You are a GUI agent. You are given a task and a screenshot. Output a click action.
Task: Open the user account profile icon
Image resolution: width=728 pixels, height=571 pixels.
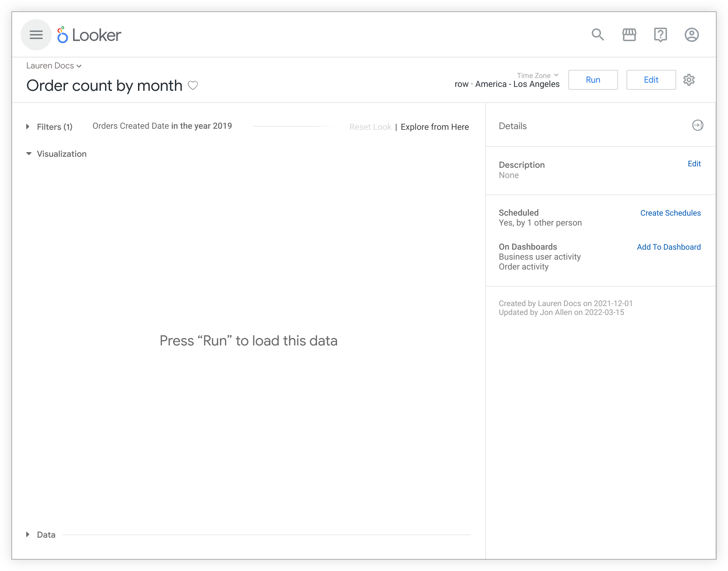691,35
